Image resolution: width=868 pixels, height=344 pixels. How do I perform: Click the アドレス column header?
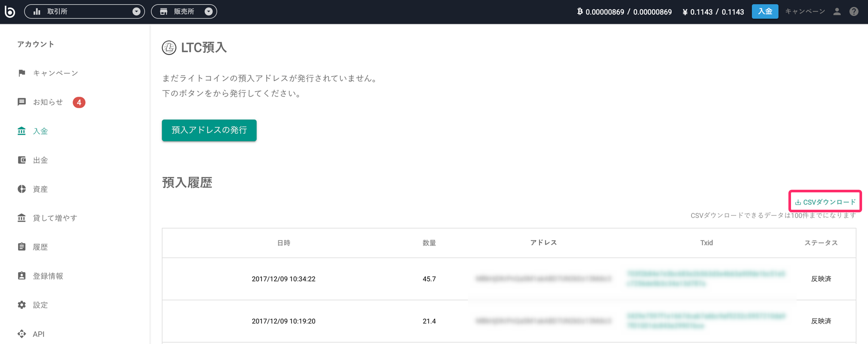pyautogui.click(x=543, y=243)
